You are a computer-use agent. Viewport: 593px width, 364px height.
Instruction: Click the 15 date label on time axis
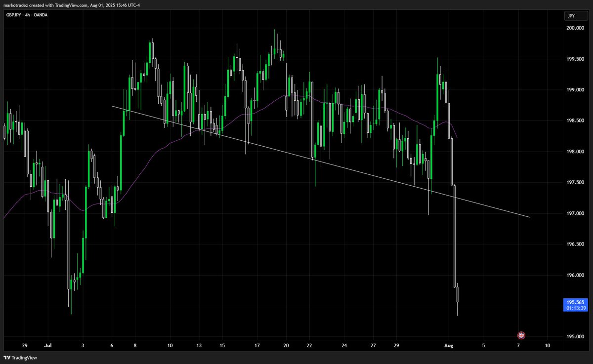click(222, 345)
